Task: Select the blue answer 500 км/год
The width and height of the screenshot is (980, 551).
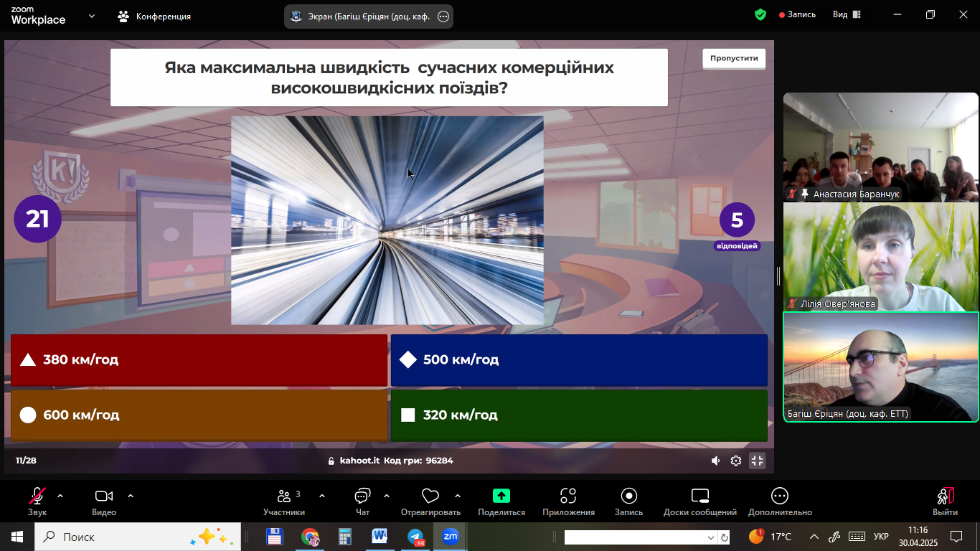Action: (579, 360)
